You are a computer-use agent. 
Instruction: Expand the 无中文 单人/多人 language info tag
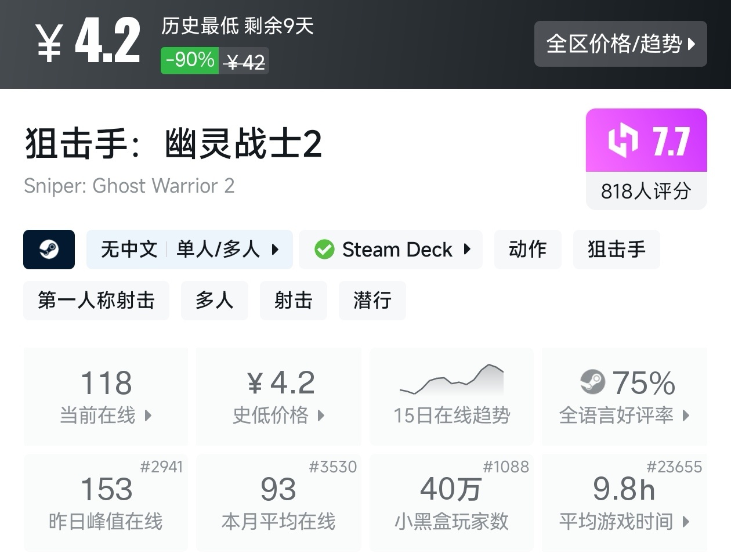coord(189,250)
